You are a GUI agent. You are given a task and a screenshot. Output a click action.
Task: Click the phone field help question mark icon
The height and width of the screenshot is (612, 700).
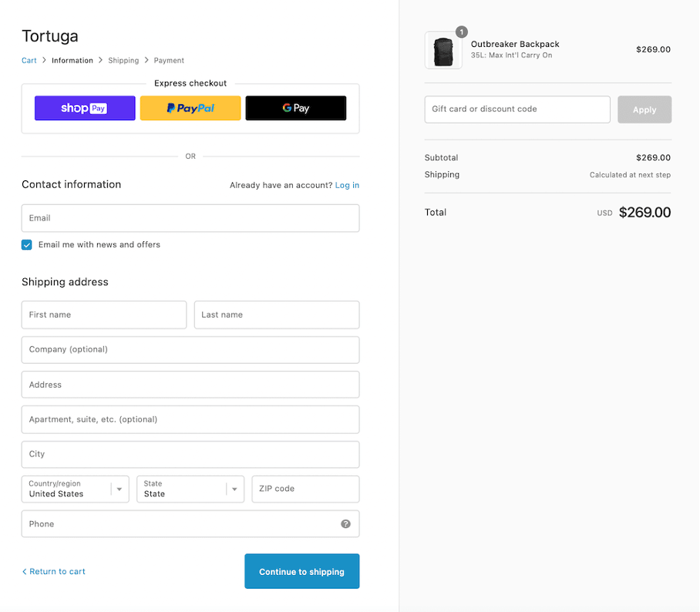[x=345, y=523]
